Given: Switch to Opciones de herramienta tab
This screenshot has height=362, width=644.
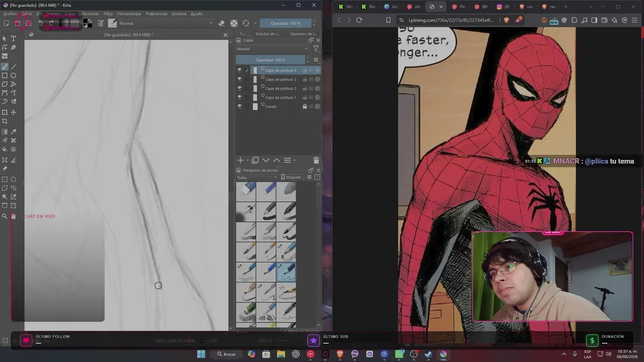Looking at the screenshot, I should [303, 34].
